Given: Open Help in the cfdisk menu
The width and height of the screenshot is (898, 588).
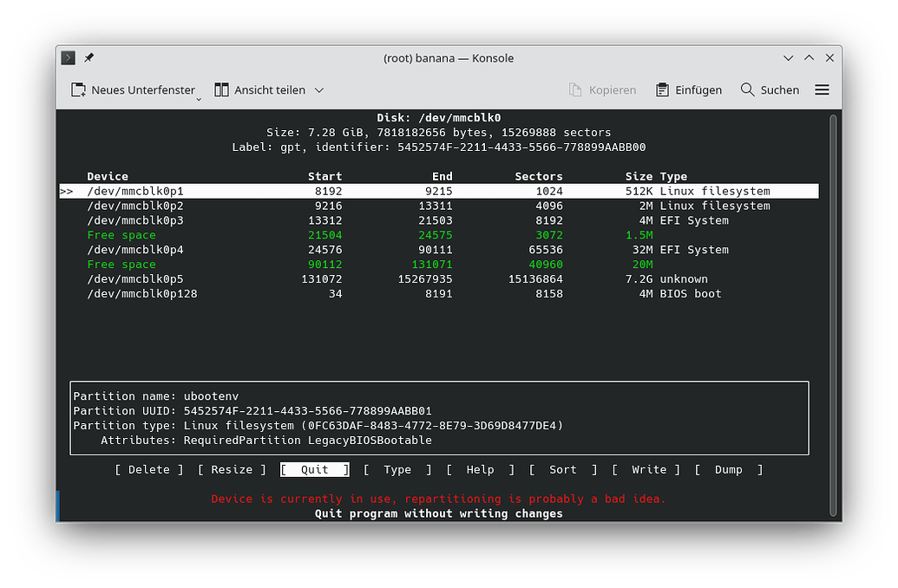Looking at the screenshot, I should 480,469.
